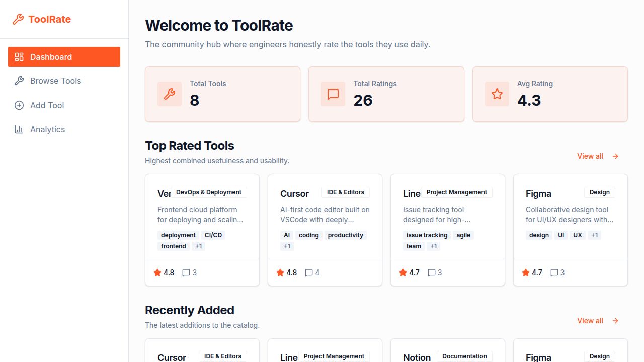Click the star icon on Top Rated Linear card
This screenshot has width=644, height=362.
click(x=403, y=273)
